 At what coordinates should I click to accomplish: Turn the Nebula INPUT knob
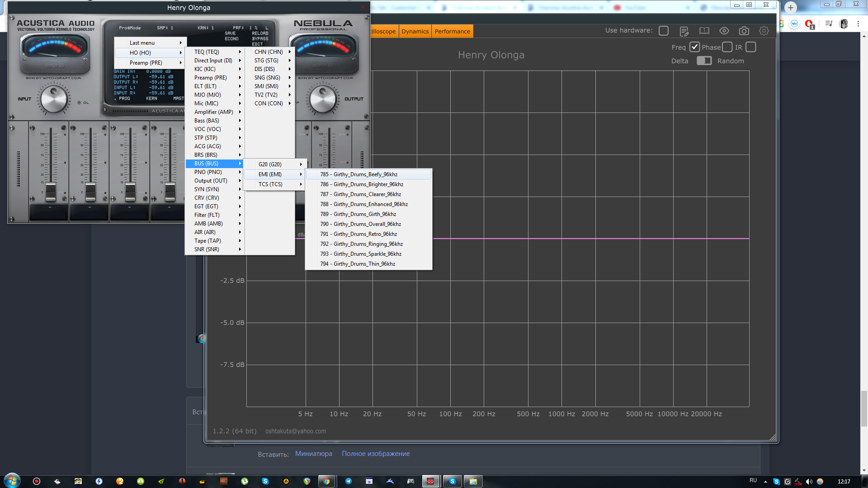[54, 99]
